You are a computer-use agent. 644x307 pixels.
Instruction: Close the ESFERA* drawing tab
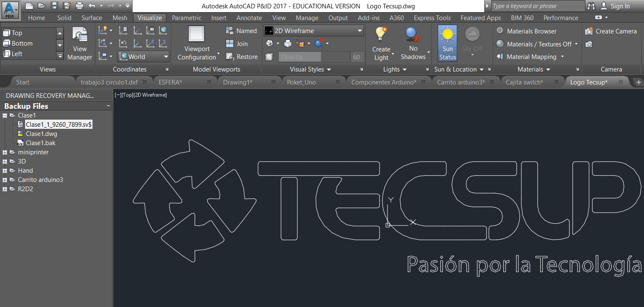(208, 82)
